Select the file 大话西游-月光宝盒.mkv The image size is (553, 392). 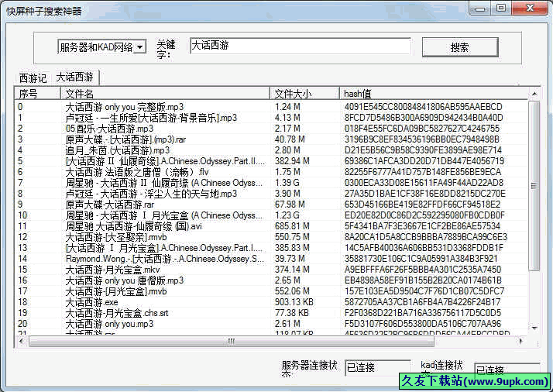(x=272, y=270)
